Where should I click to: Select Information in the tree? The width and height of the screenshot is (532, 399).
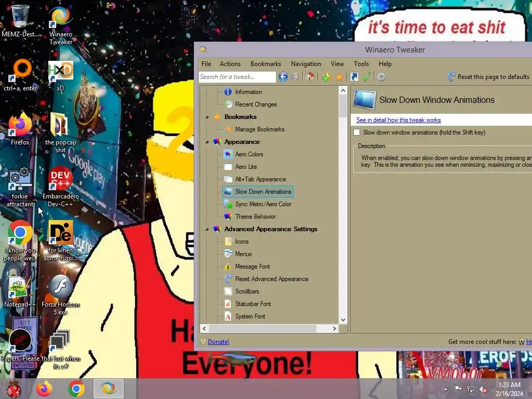click(248, 92)
